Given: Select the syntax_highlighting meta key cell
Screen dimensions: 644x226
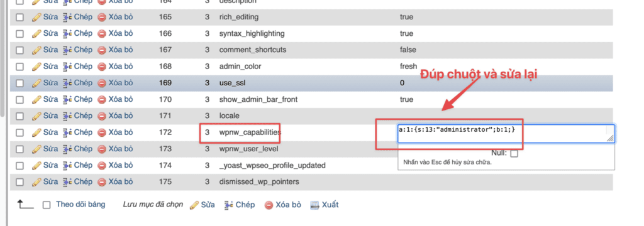Looking at the screenshot, I should [x=252, y=34].
